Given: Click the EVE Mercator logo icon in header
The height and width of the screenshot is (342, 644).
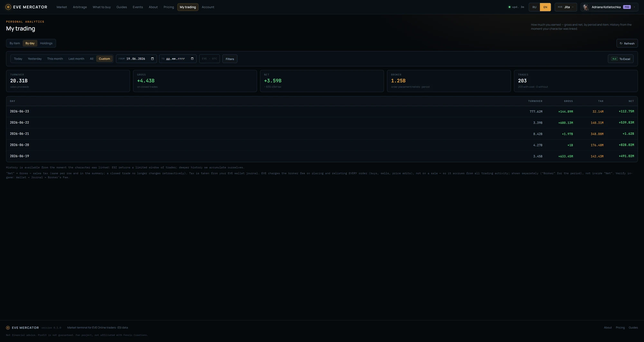Looking at the screenshot, I should [x=8, y=7].
